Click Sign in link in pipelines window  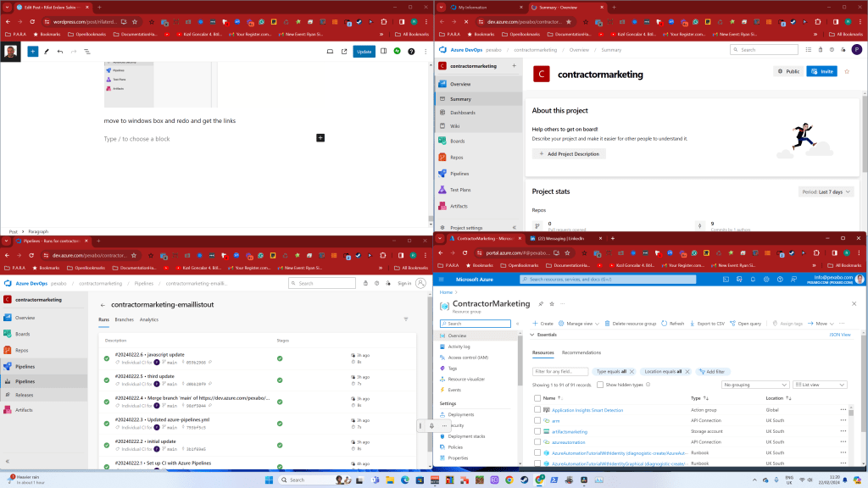click(404, 283)
